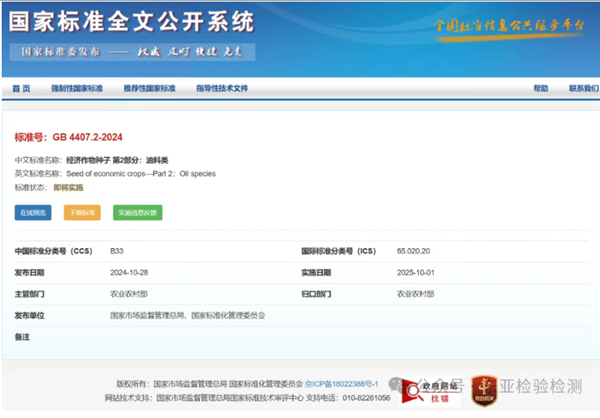Click the publish date 2024-10-28

[130, 272]
